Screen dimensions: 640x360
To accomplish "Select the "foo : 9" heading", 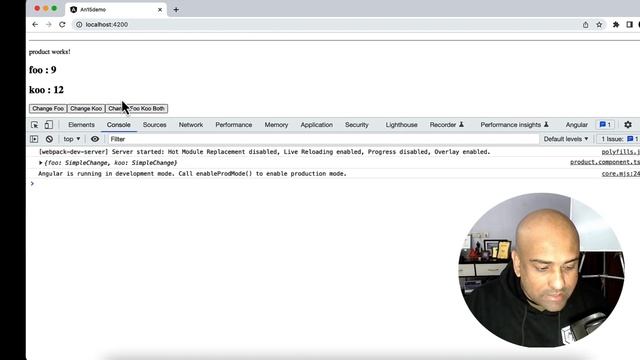I will click(x=42, y=70).
